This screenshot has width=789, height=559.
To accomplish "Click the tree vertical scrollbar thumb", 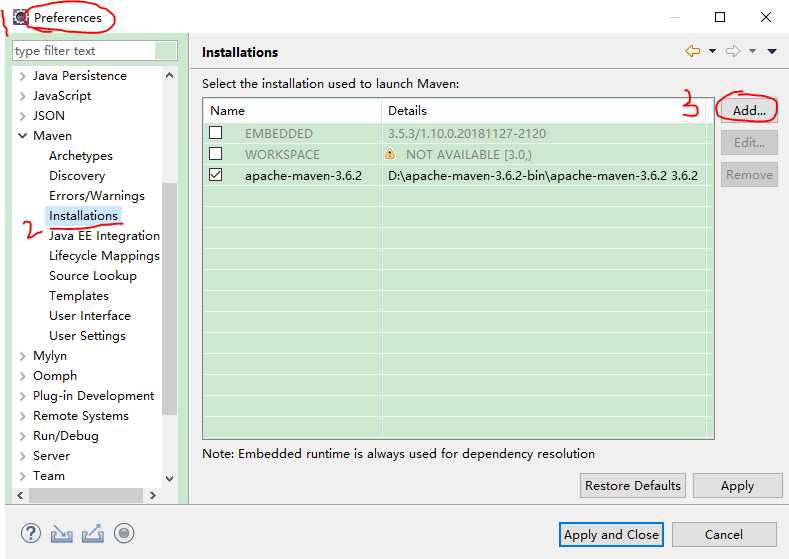I will 170,299.
